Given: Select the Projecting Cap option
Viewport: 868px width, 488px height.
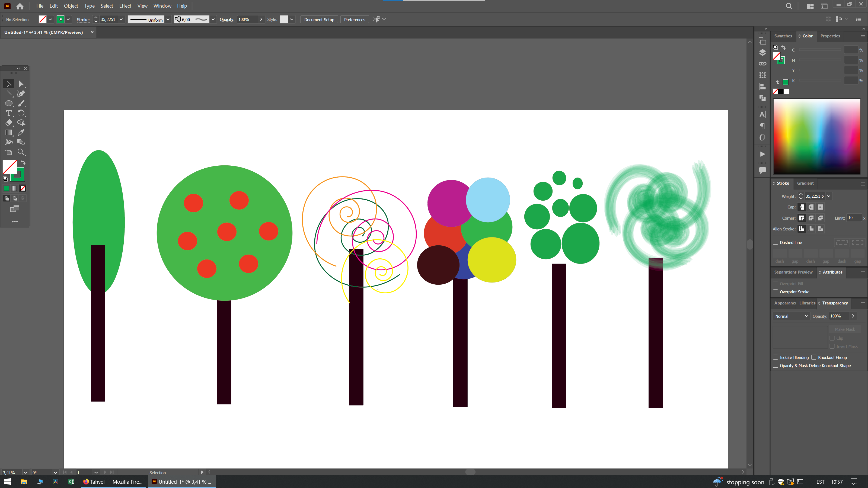Looking at the screenshot, I should [820, 207].
